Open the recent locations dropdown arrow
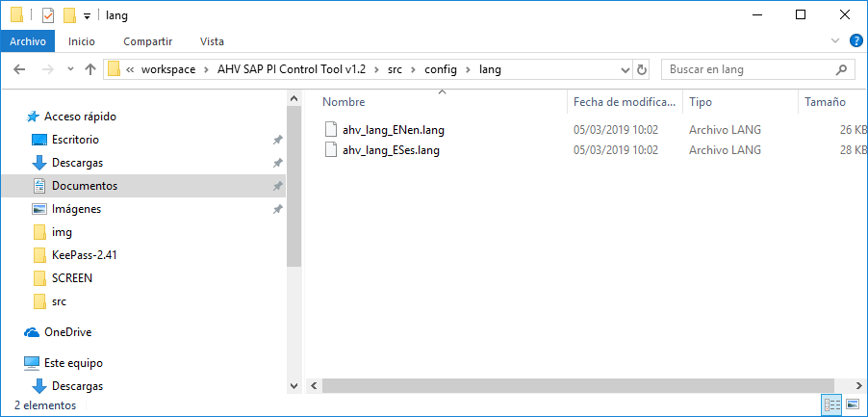Viewport: 868px width, 417px height. click(x=70, y=69)
